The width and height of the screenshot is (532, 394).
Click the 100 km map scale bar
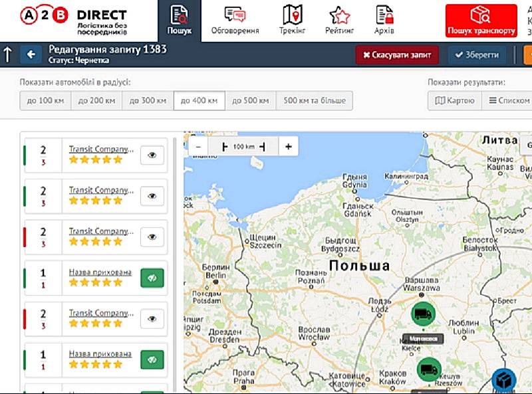[243, 147]
